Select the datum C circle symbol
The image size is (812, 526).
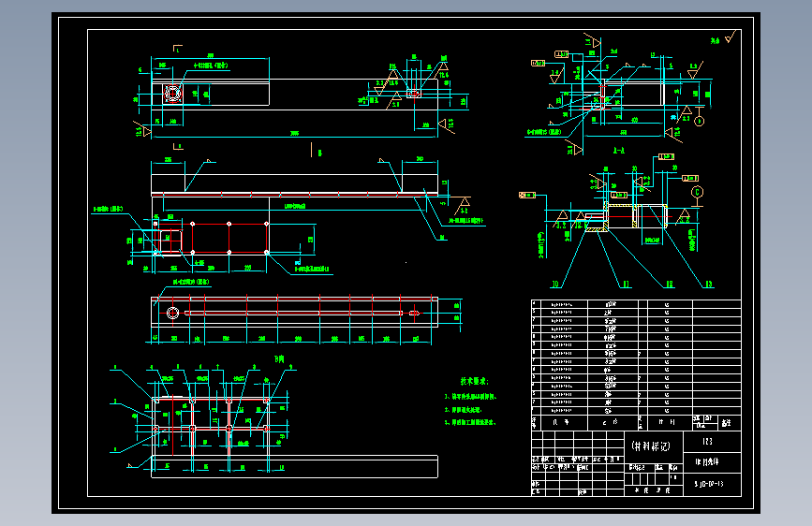coord(697,192)
